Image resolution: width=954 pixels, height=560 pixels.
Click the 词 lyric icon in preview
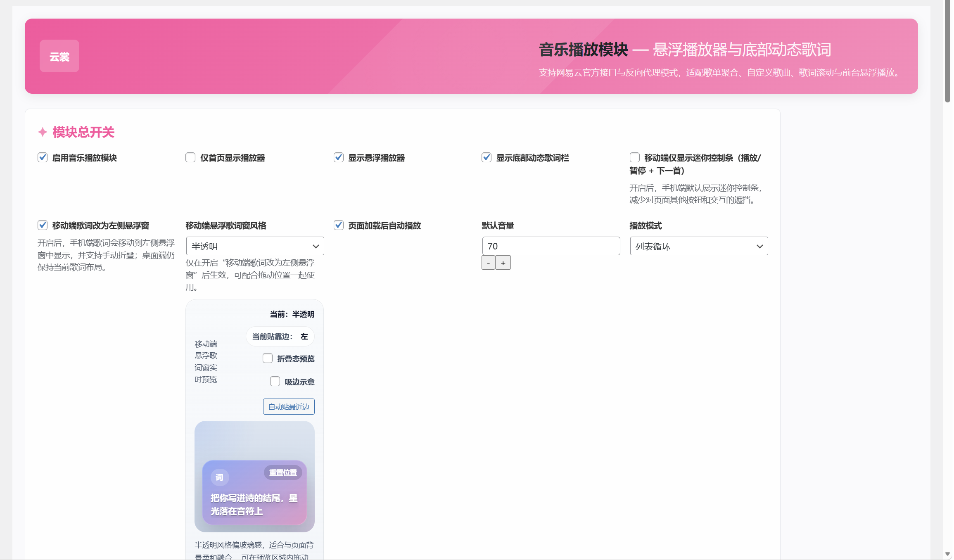pyautogui.click(x=219, y=477)
